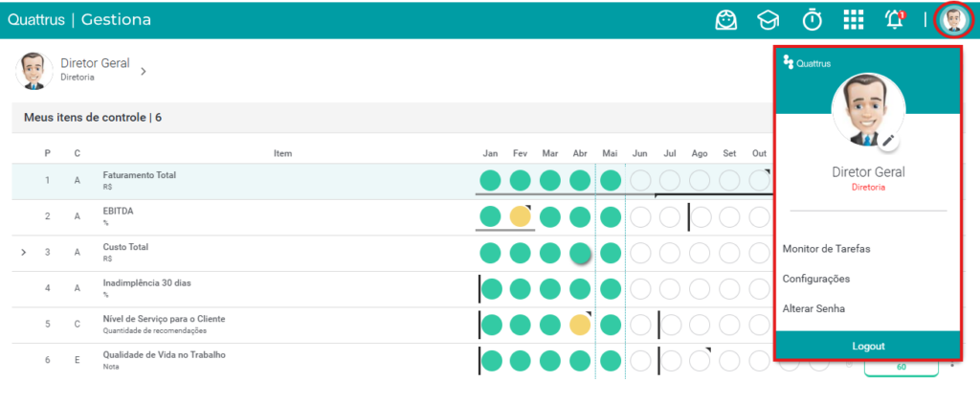This screenshot has height=405, width=980.
Task: Open the apps grid icon
Action: click(853, 20)
